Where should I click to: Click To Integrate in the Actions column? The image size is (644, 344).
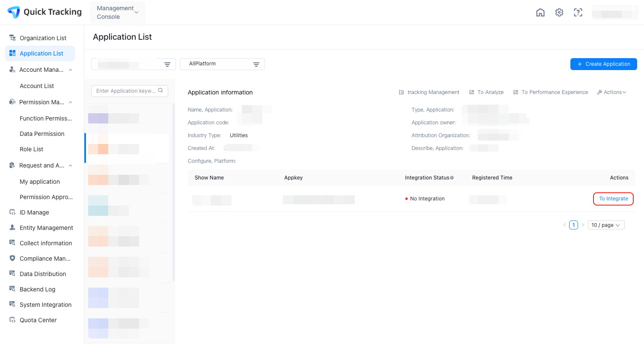pyautogui.click(x=613, y=199)
